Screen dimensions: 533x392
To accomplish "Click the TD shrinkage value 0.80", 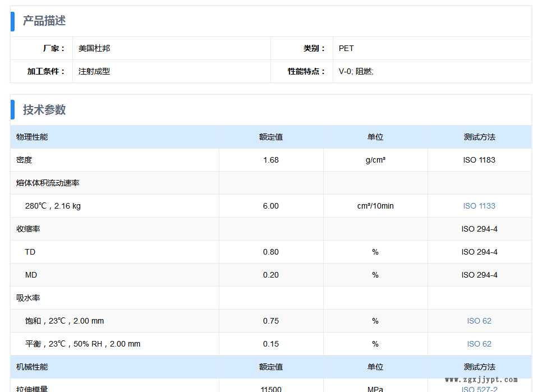I will click(271, 252).
